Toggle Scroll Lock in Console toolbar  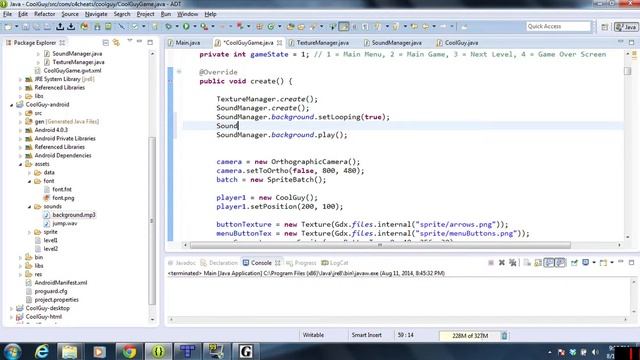[x=538, y=263]
